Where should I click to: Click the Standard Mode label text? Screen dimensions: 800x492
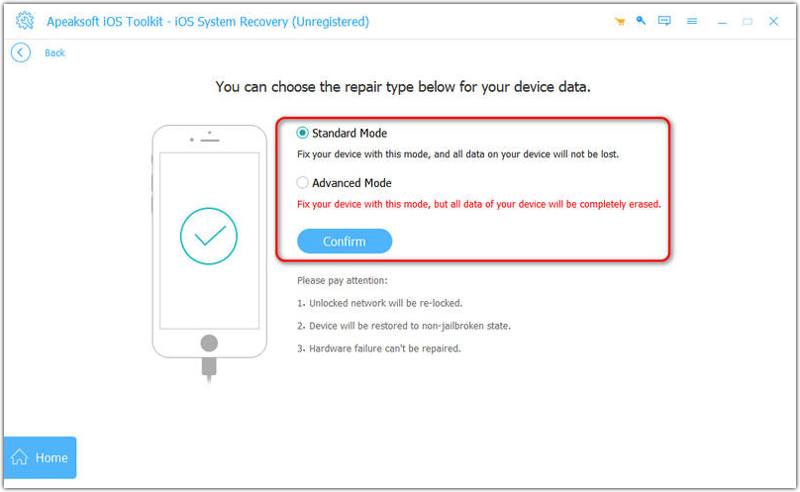pos(349,133)
